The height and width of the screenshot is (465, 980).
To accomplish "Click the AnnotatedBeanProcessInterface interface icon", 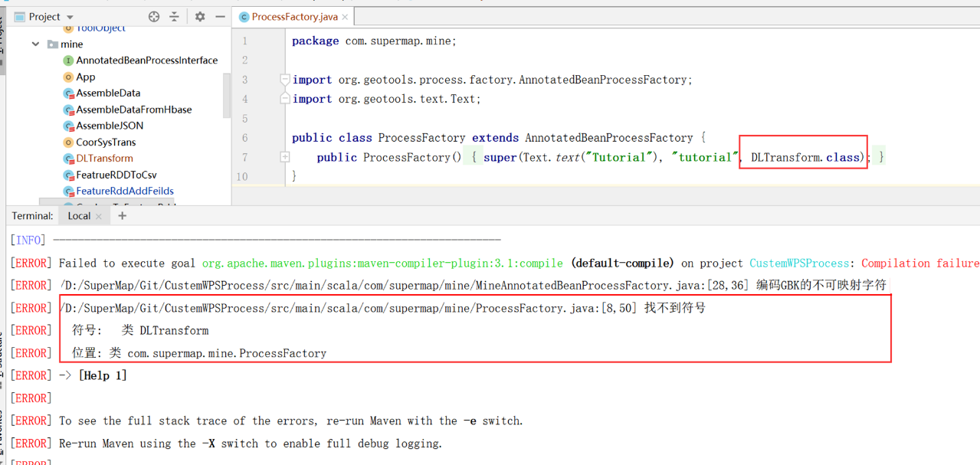I will point(68,61).
